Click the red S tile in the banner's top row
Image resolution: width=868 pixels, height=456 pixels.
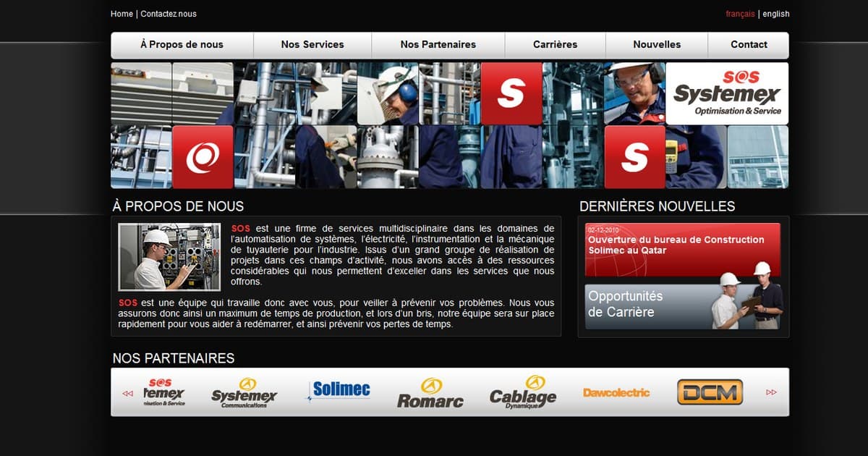(x=511, y=93)
